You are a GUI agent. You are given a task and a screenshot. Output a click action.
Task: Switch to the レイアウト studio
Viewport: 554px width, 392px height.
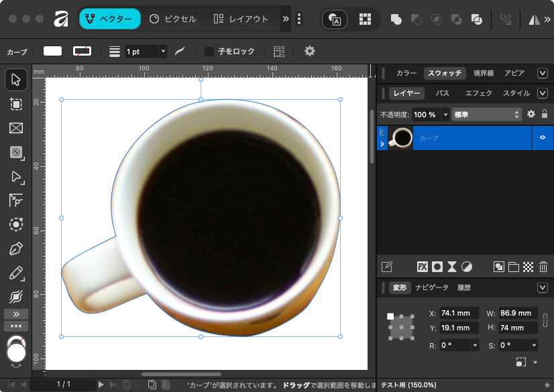(241, 19)
